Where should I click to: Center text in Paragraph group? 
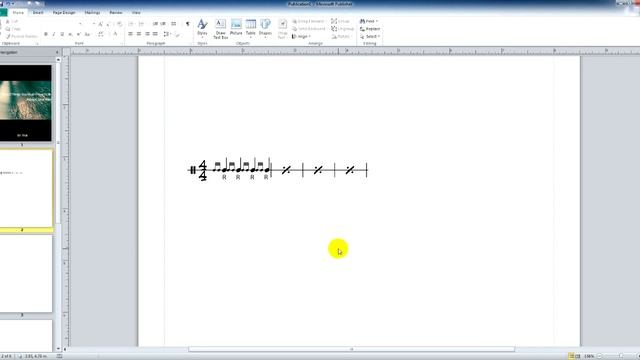[x=139, y=34]
